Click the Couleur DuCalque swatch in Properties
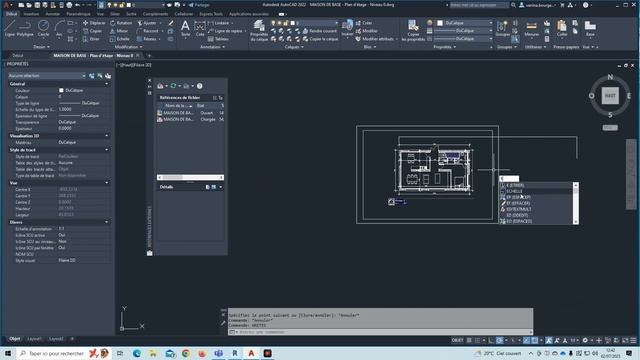Viewport: 640px width, 360px height. pos(61,90)
